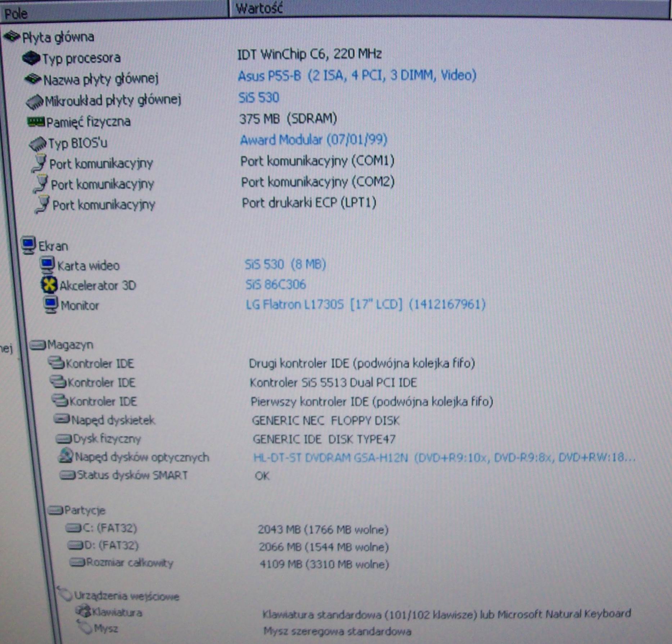This screenshot has height=644, width=672.
Task: Click icon of Pierwszy kontroler IDE row
Action: coord(60,400)
